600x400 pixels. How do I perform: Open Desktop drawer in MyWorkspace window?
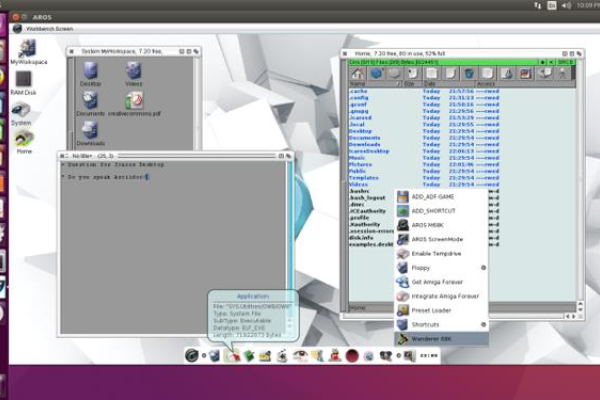click(90, 73)
